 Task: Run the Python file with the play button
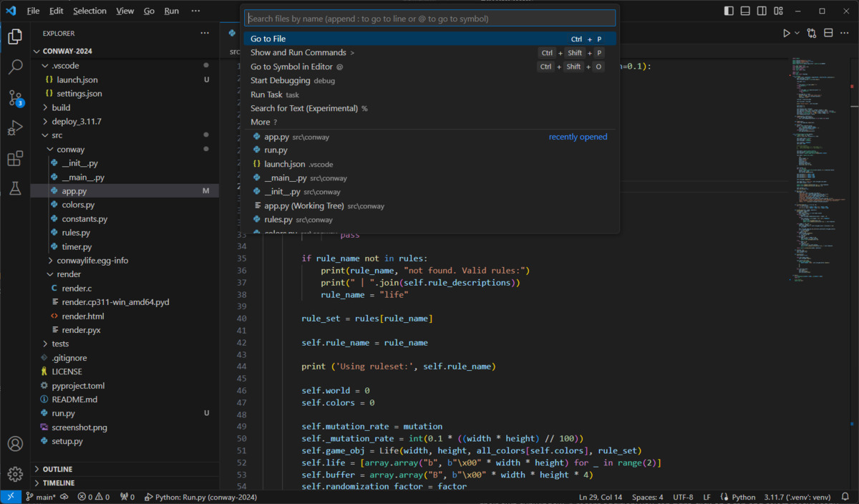pos(785,32)
